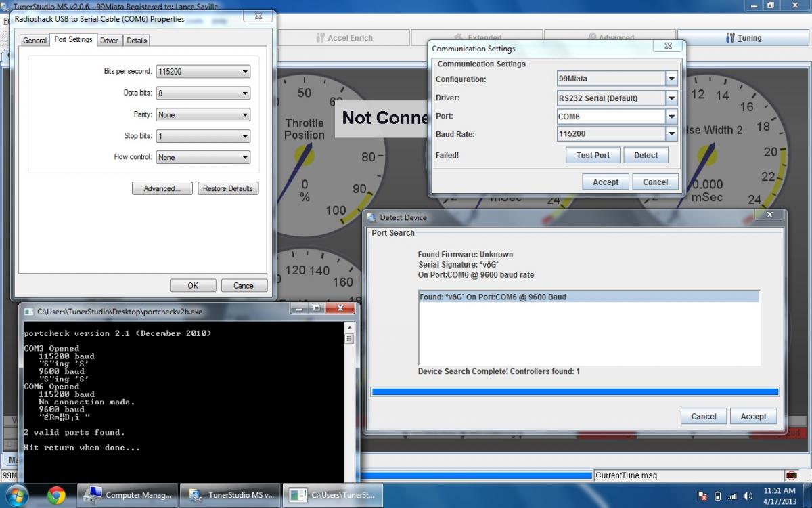Open the Parity dropdown
The image size is (812, 508).
click(x=203, y=114)
